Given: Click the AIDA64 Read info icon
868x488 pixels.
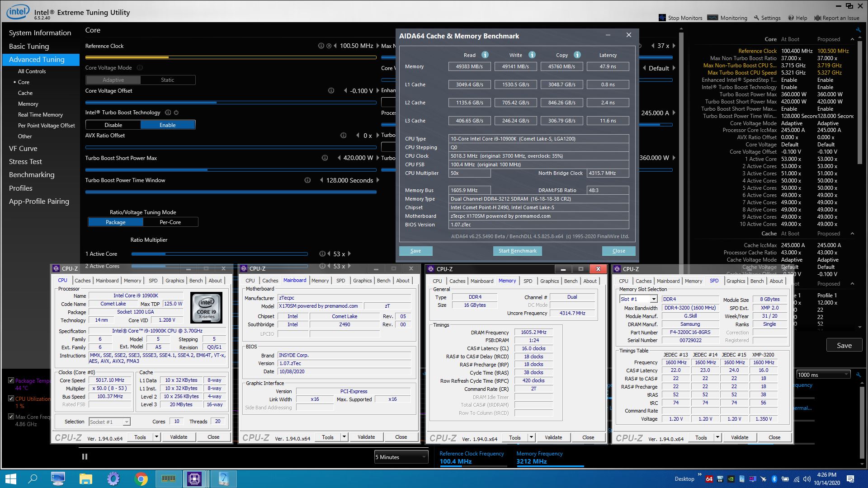Looking at the screenshot, I should [x=485, y=55].
